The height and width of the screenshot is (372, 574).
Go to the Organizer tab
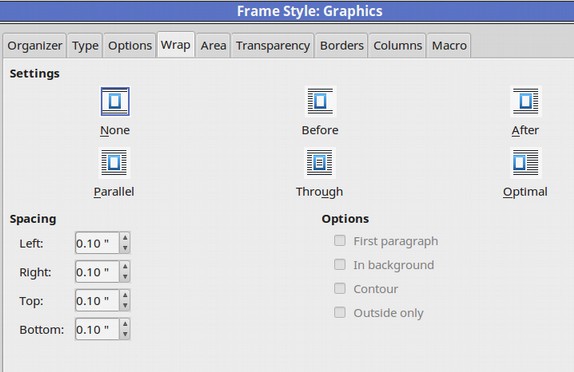point(35,45)
